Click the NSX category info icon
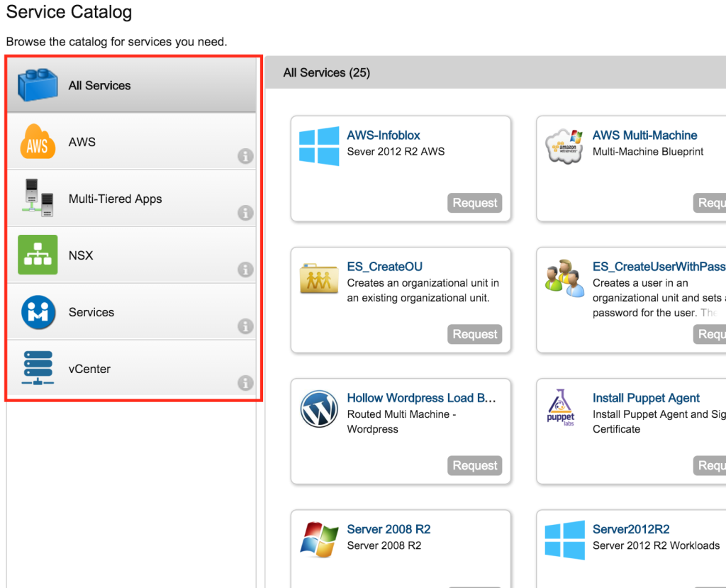The height and width of the screenshot is (588, 726). click(x=245, y=270)
